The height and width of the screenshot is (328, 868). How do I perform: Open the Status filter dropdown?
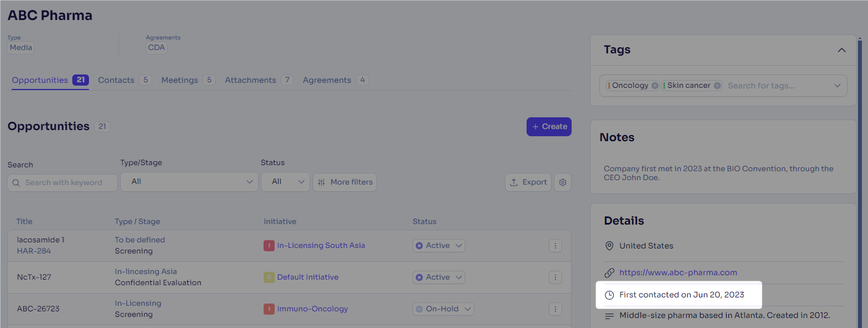[x=285, y=182]
